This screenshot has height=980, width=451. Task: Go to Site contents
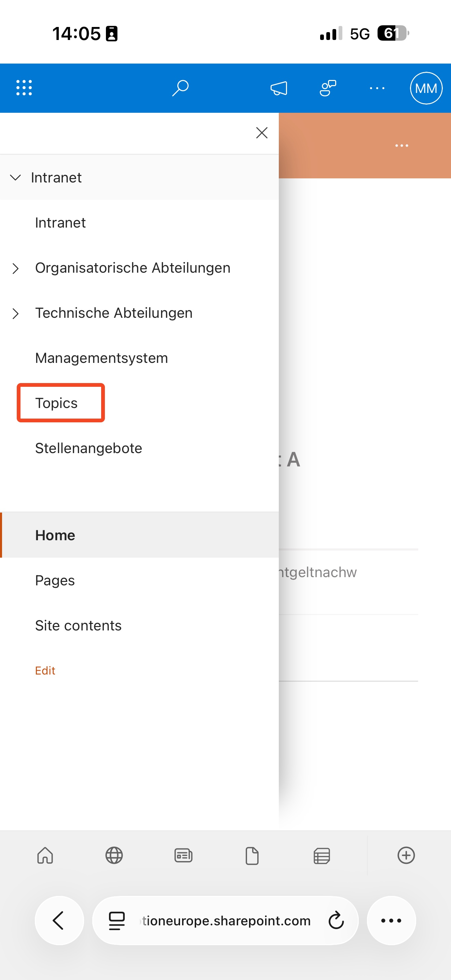(78, 625)
